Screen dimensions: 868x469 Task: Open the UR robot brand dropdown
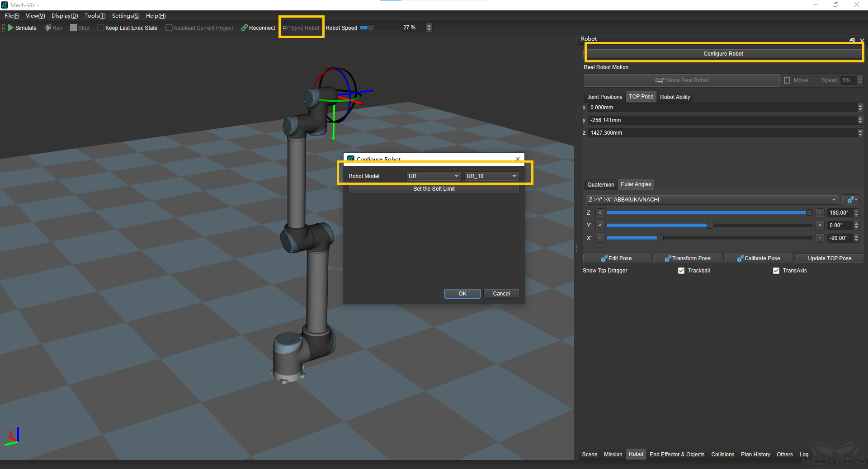[433, 176]
